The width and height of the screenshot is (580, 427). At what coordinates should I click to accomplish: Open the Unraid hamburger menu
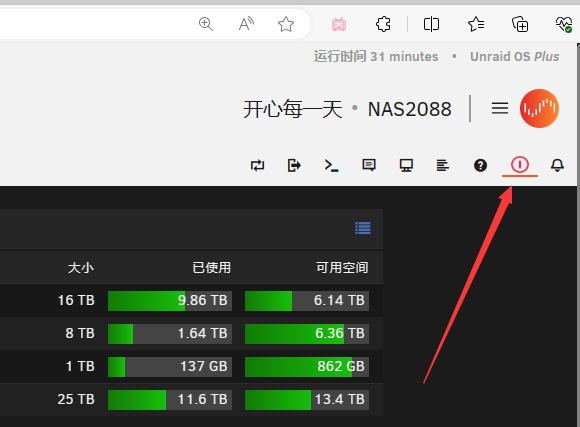point(500,108)
